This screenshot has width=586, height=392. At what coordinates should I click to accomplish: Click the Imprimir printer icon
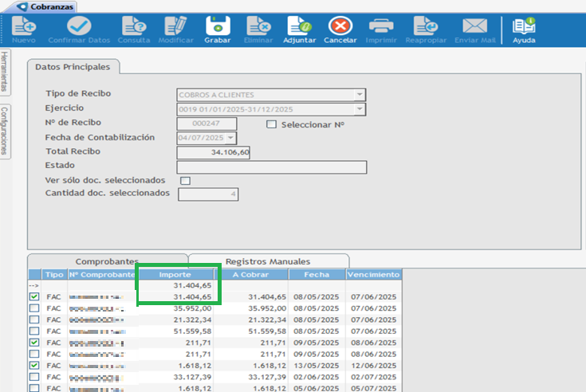pos(381,27)
